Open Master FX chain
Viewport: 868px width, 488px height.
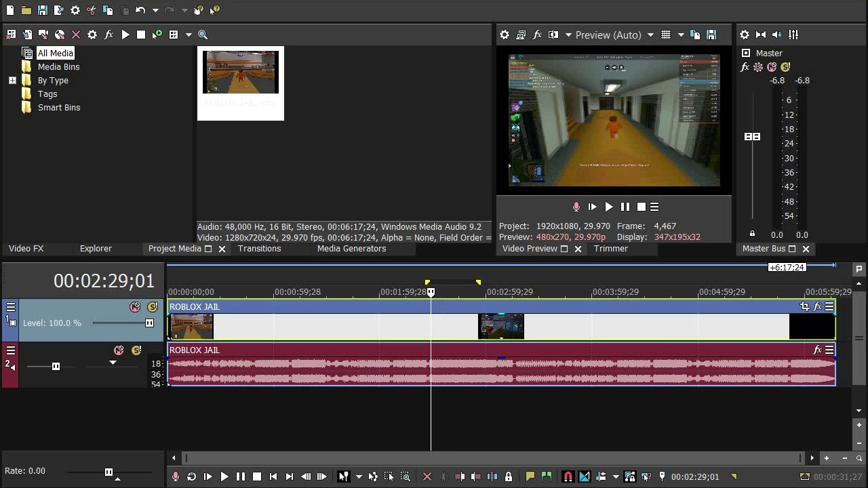745,67
